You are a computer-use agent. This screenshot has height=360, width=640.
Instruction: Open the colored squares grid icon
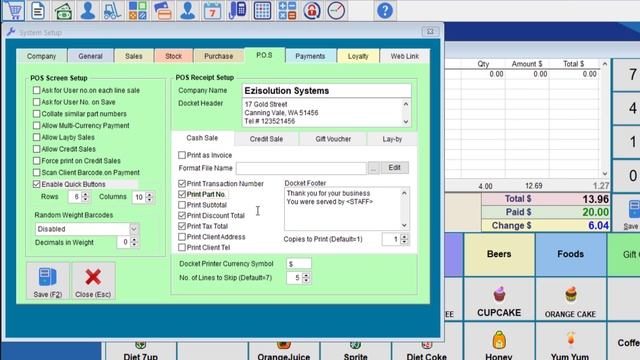point(138,11)
